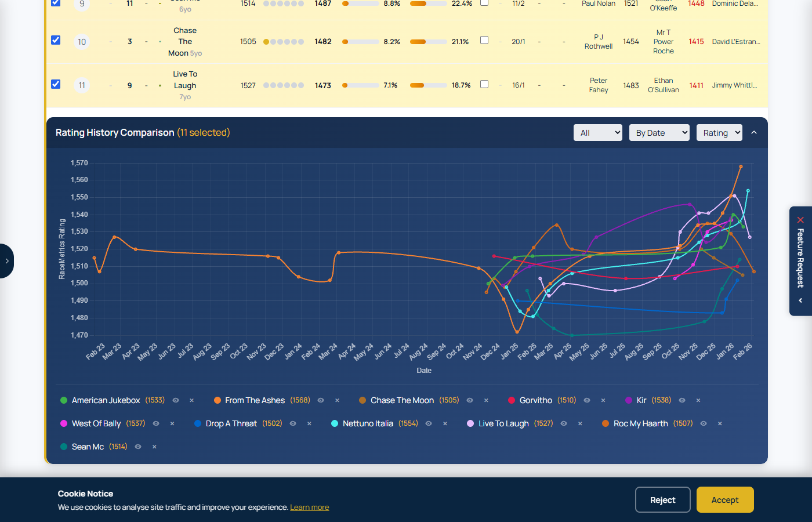Viewport: 812px width, 522px height.
Task: Open the By Date dropdown
Action: point(659,132)
